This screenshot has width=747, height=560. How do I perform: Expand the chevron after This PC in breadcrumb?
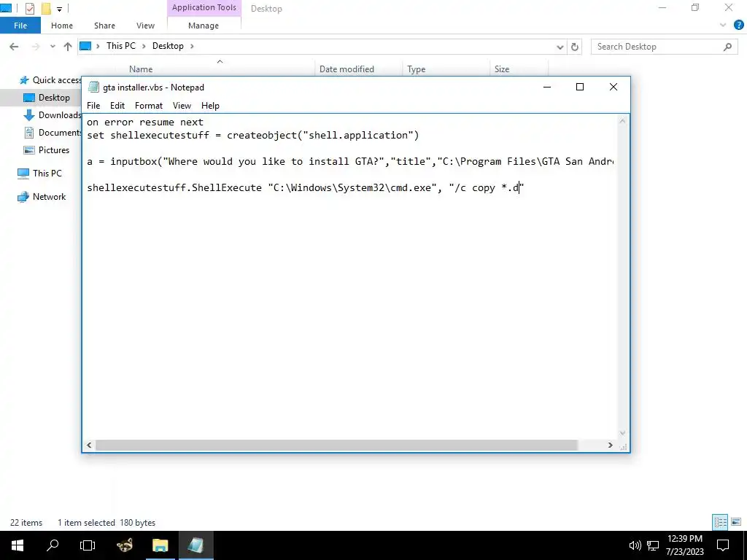tap(144, 46)
